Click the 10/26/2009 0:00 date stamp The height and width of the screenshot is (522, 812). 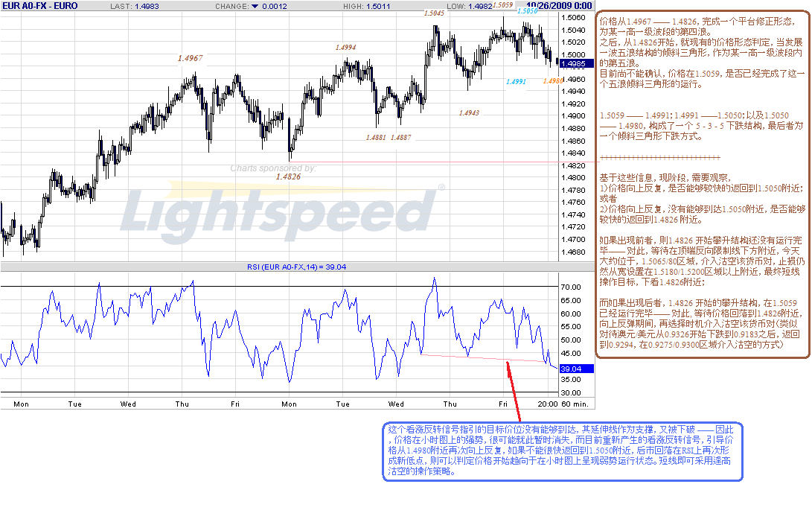[x=559, y=6]
